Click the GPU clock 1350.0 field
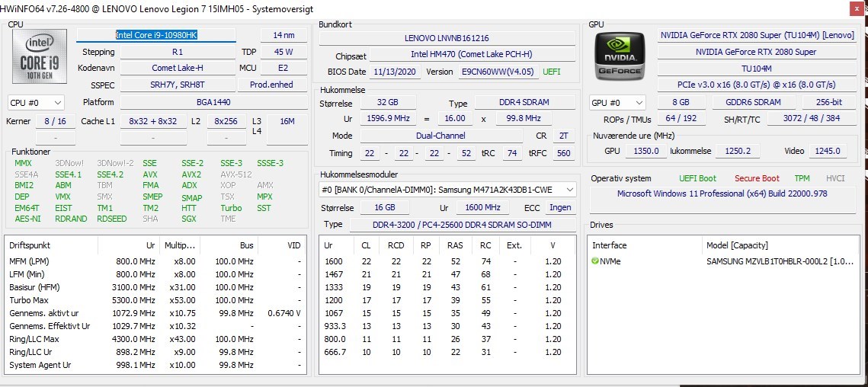This screenshot has height=387, width=868. (x=646, y=151)
